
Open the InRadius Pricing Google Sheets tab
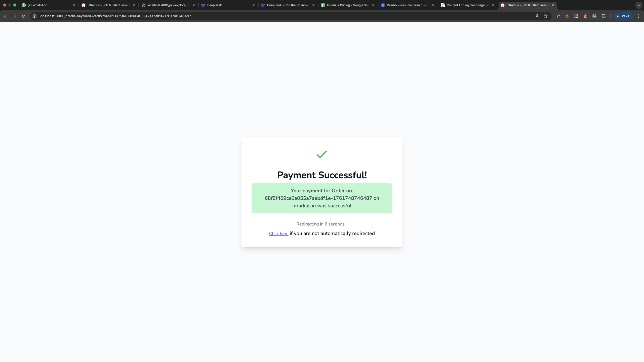pyautogui.click(x=347, y=5)
